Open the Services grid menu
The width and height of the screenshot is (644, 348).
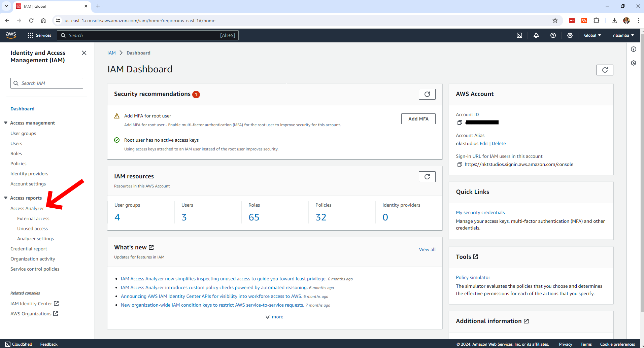pyautogui.click(x=39, y=35)
